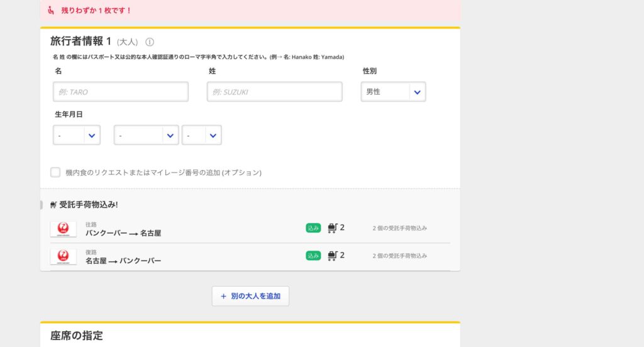Image resolution: width=644 pixels, height=347 pixels.
Task: Open the 性別 gender dropdown
Action: pos(393,92)
